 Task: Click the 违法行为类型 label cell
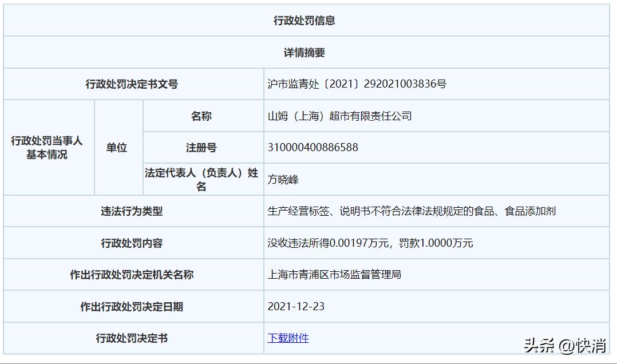click(133, 211)
